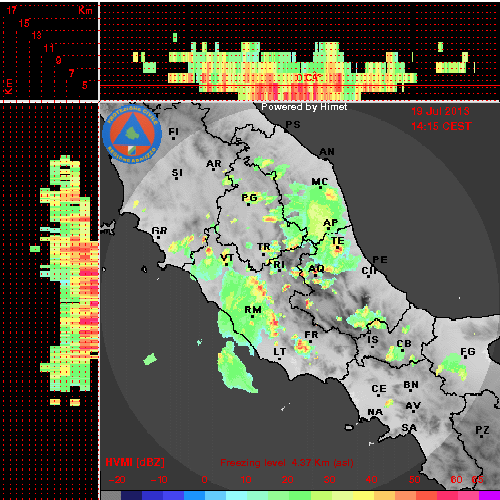Viewport: 500px width, 500px height.
Task: Select the AQ city label on map
Action: [316, 269]
